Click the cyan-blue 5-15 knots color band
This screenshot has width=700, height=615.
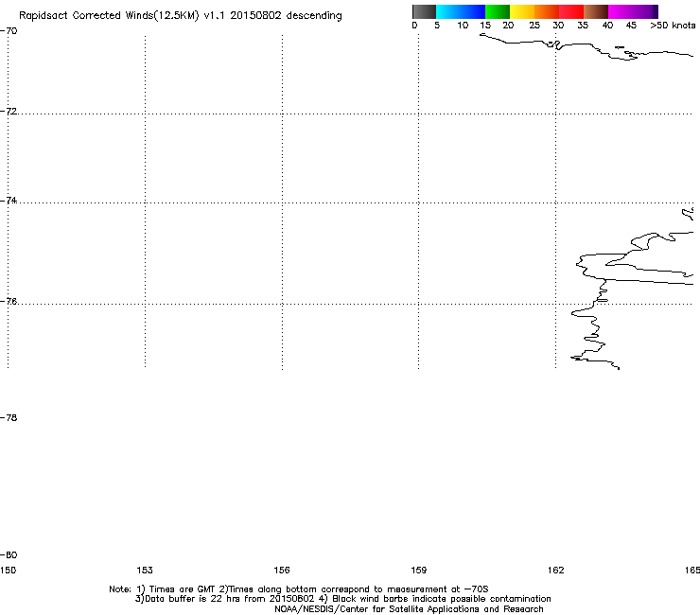pos(461,11)
